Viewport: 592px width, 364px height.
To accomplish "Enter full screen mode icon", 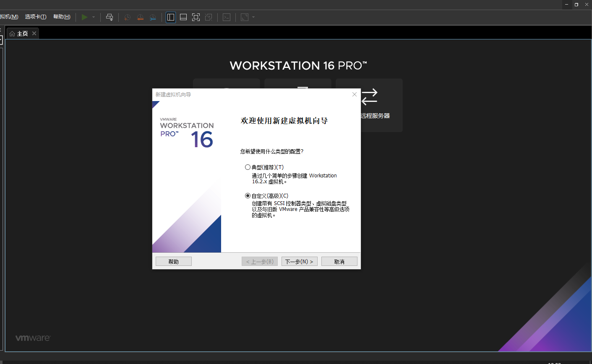I will click(196, 17).
